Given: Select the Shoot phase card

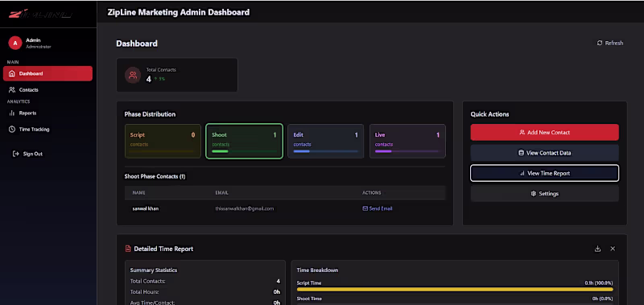Looking at the screenshot, I should click(244, 141).
